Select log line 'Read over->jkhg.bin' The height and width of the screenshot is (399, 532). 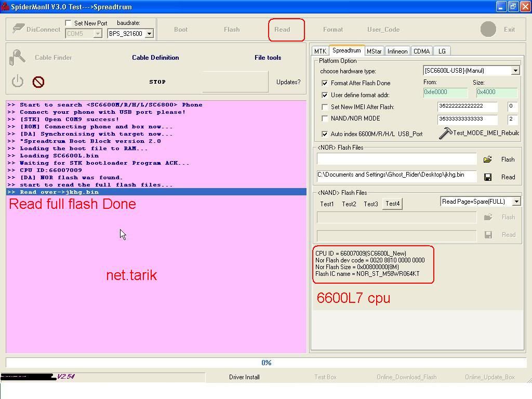(x=156, y=192)
